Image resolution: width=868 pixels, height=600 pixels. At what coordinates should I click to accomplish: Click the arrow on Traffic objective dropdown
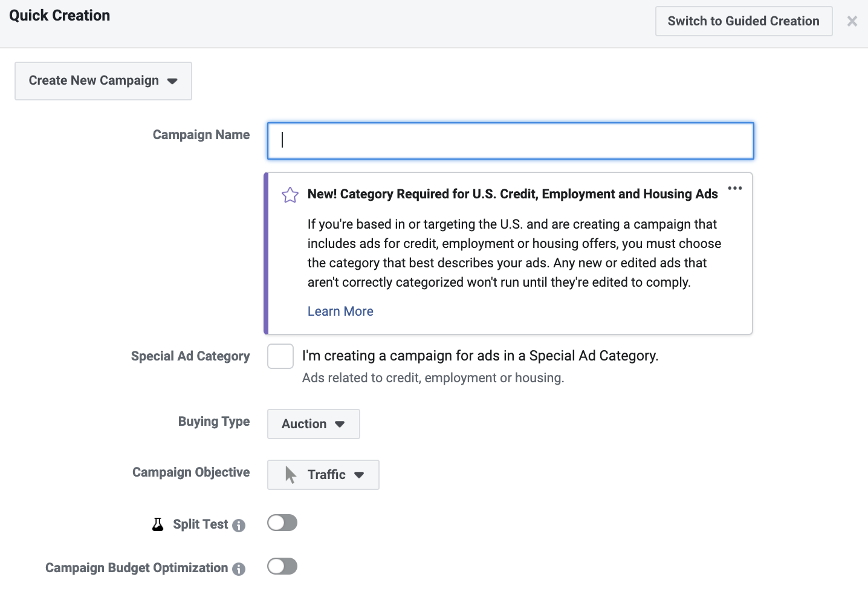pyautogui.click(x=359, y=475)
